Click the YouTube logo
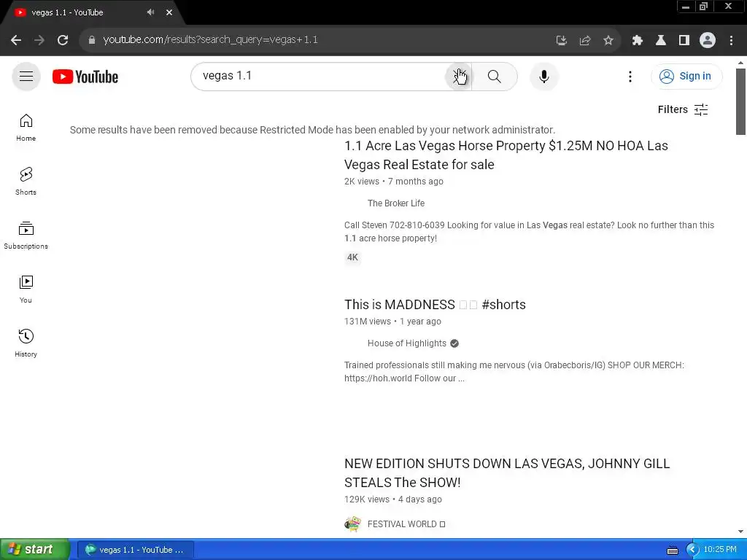The width and height of the screenshot is (747, 560). (x=85, y=77)
